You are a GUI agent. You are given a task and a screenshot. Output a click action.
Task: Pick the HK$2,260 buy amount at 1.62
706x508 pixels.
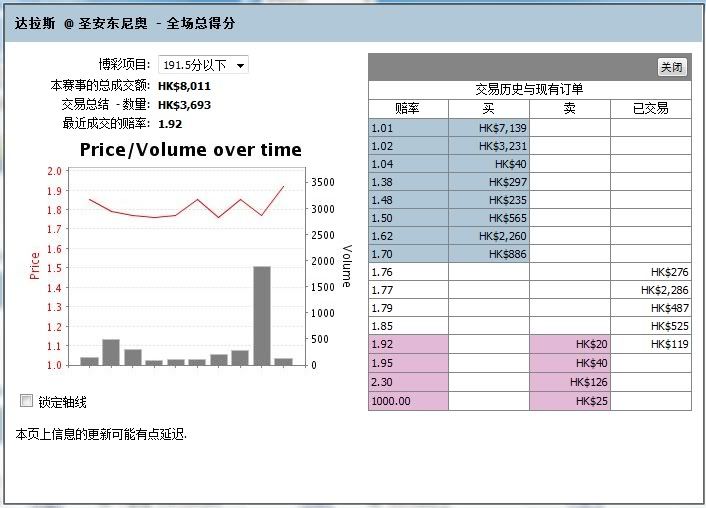(489, 236)
